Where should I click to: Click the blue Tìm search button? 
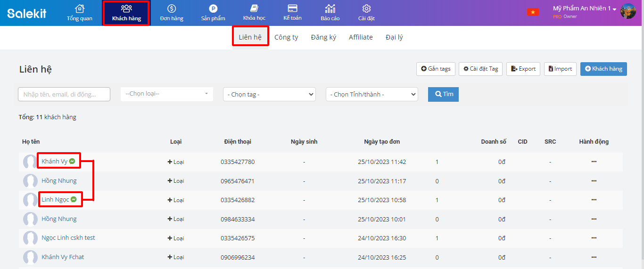443,94
